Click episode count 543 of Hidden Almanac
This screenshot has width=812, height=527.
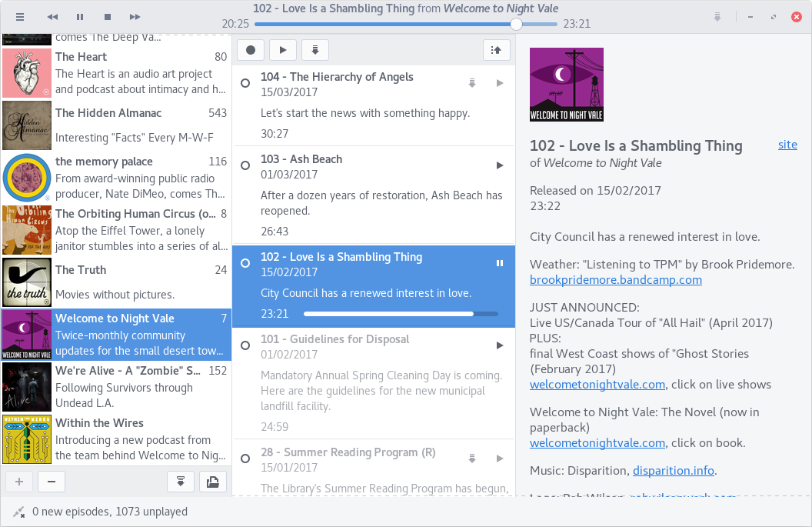218,113
